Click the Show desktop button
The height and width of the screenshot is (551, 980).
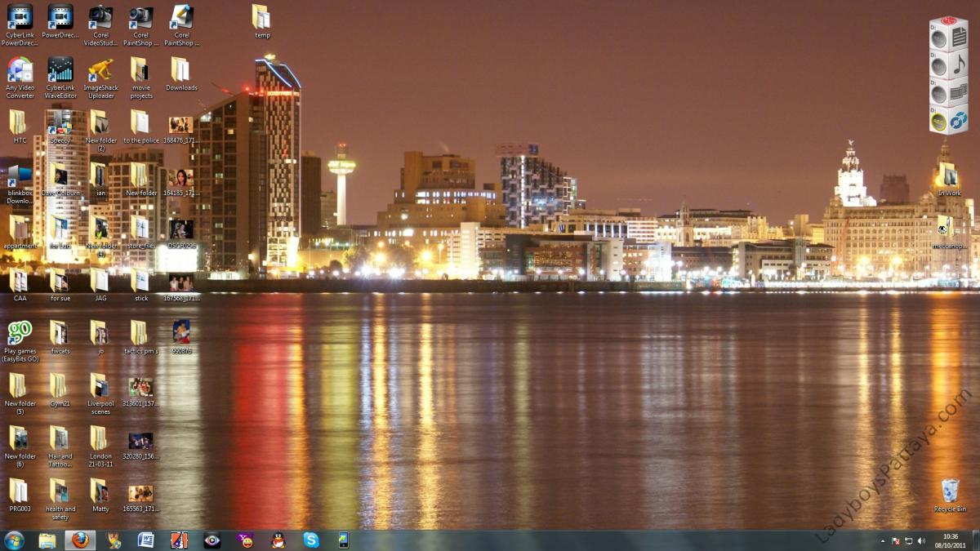(975, 540)
